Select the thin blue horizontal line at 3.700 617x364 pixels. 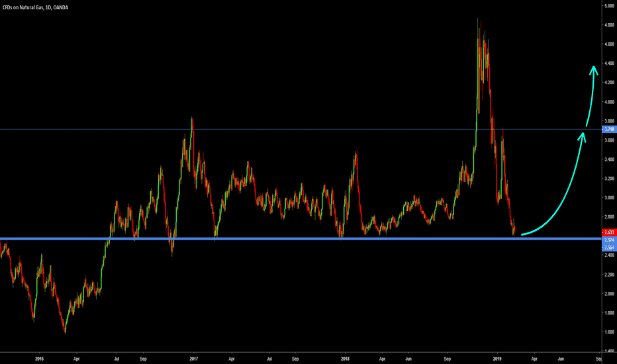pos(301,129)
